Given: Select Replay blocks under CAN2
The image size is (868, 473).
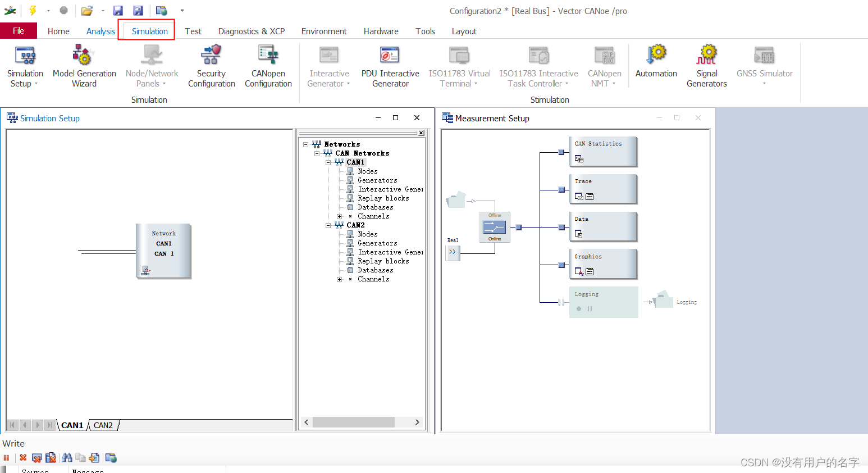Looking at the screenshot, I should [383, 261].
